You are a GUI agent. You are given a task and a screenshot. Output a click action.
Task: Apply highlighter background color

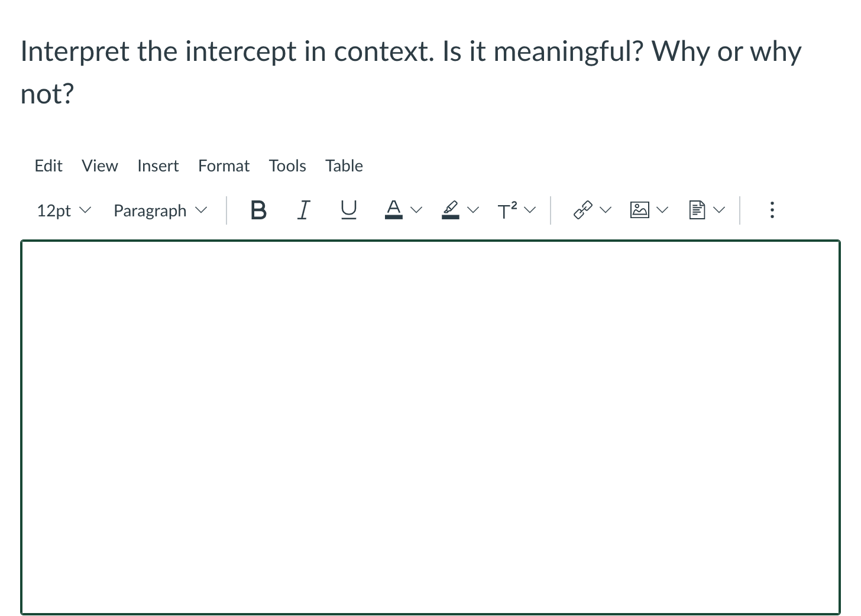pyautogui.click(x=450, y=210)
